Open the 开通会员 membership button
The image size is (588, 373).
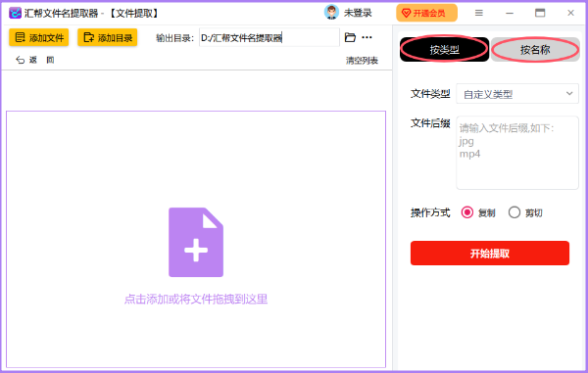[x=426, y=13]
